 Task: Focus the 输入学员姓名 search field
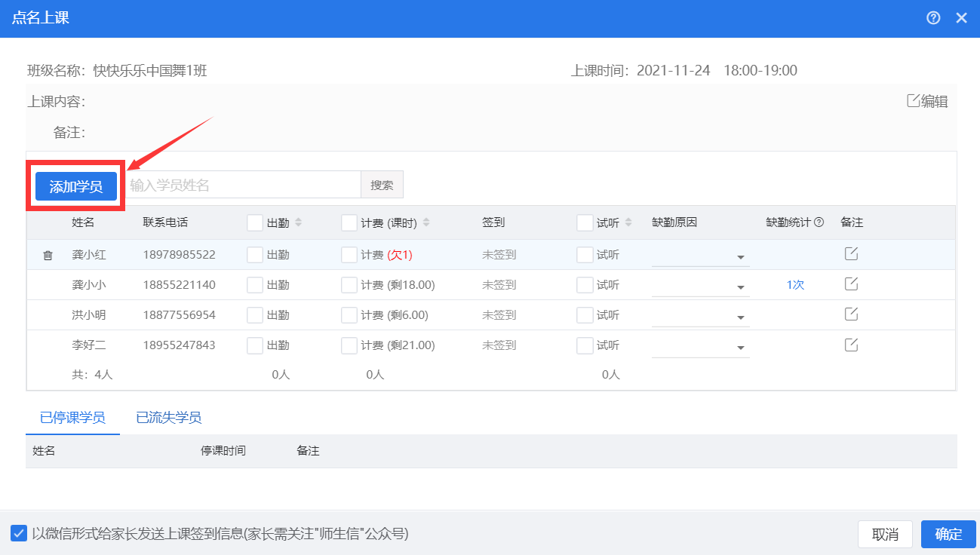tap(243, 185)
